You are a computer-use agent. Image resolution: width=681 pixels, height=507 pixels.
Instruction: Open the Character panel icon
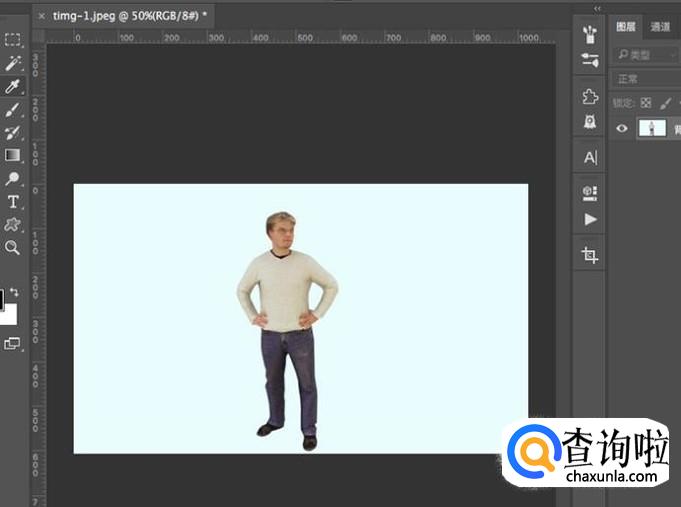pyautogui.click(x=590, y=157)
